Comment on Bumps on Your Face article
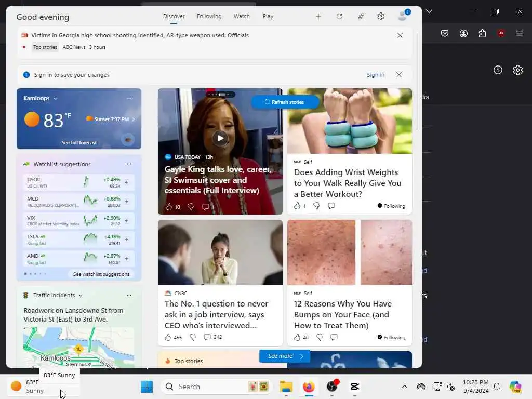The image size is (532, 399). (334, 337)
